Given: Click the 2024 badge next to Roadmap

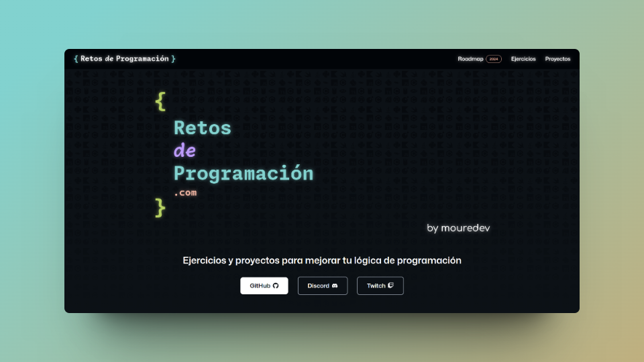Looking at the screenshot, I should pyautogui.click(x=494, y=59).
